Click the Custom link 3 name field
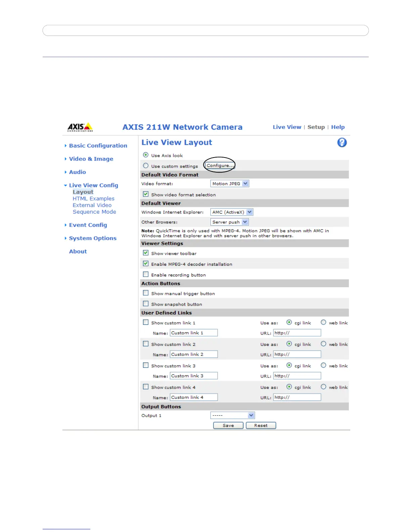 coord(194,376)
